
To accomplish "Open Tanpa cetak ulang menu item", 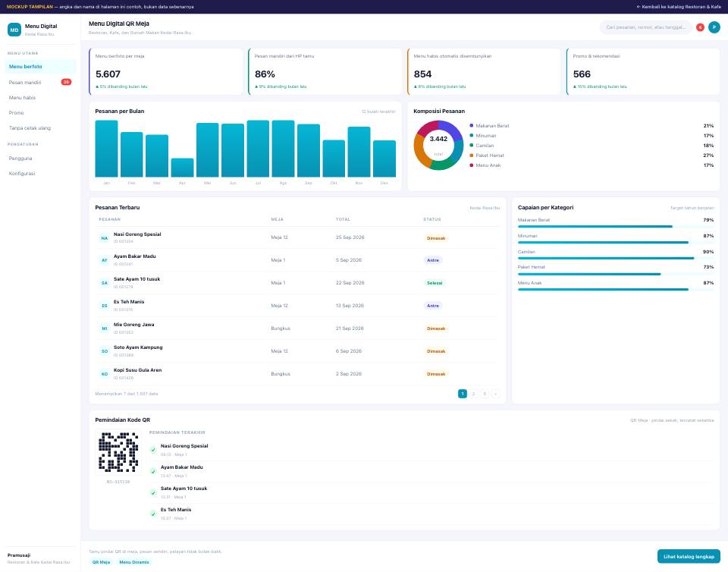I will [40, 128].
